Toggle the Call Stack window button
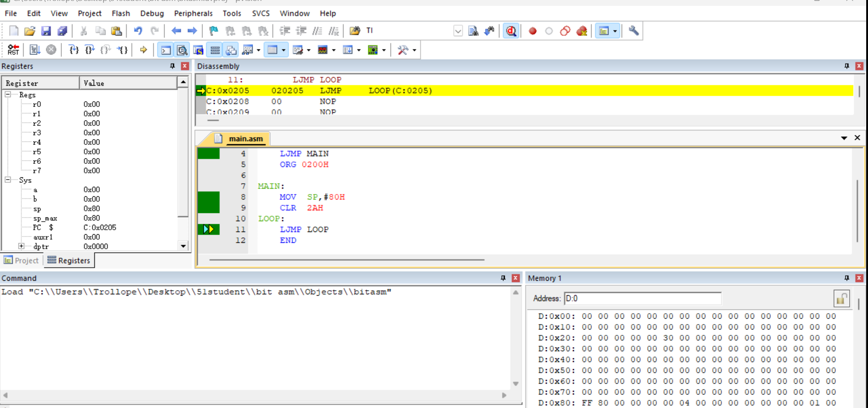This screenshot has width=868, height=408. [231, 50]
